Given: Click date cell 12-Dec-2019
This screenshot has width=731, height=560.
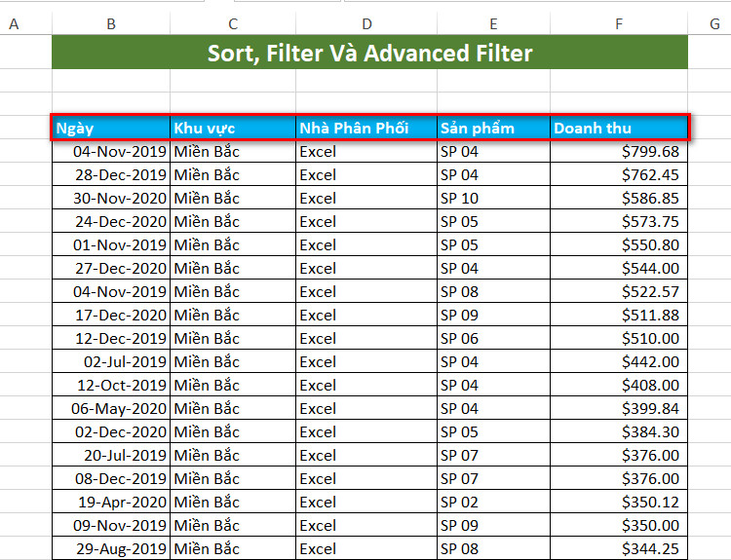Looking at the screenshot, I should point(111,338).
